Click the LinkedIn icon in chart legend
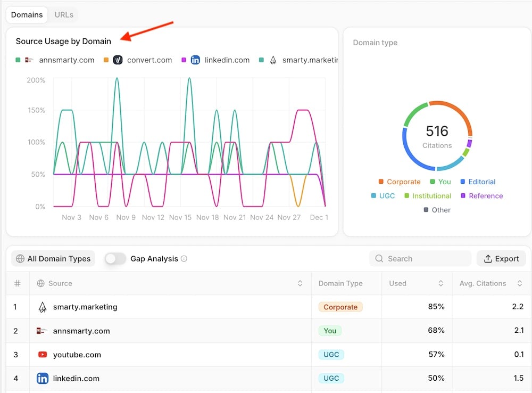 (195, 60)
